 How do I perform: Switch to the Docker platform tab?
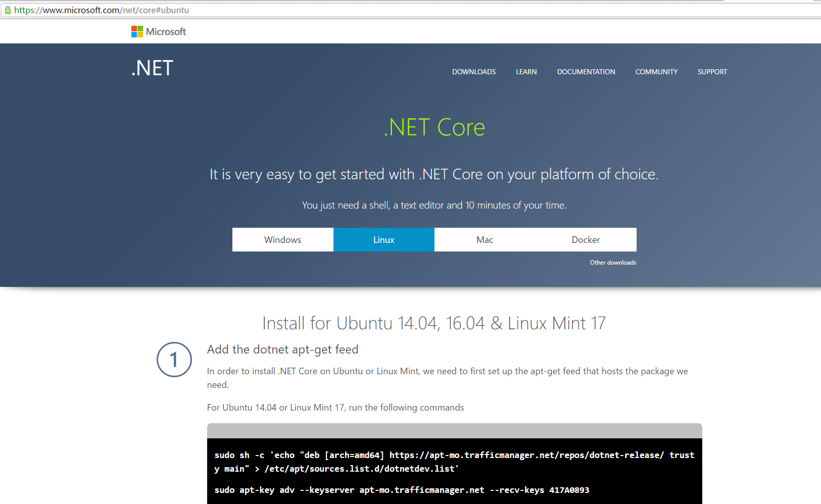[x=586, y=240]
